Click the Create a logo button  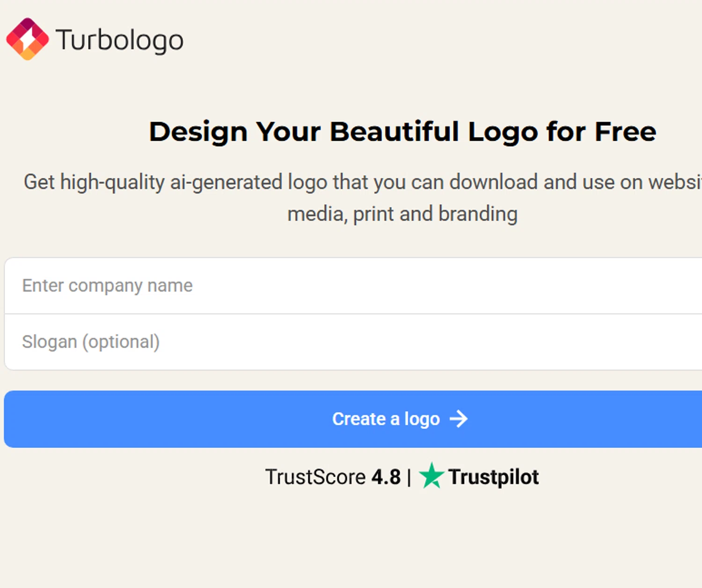353,419
